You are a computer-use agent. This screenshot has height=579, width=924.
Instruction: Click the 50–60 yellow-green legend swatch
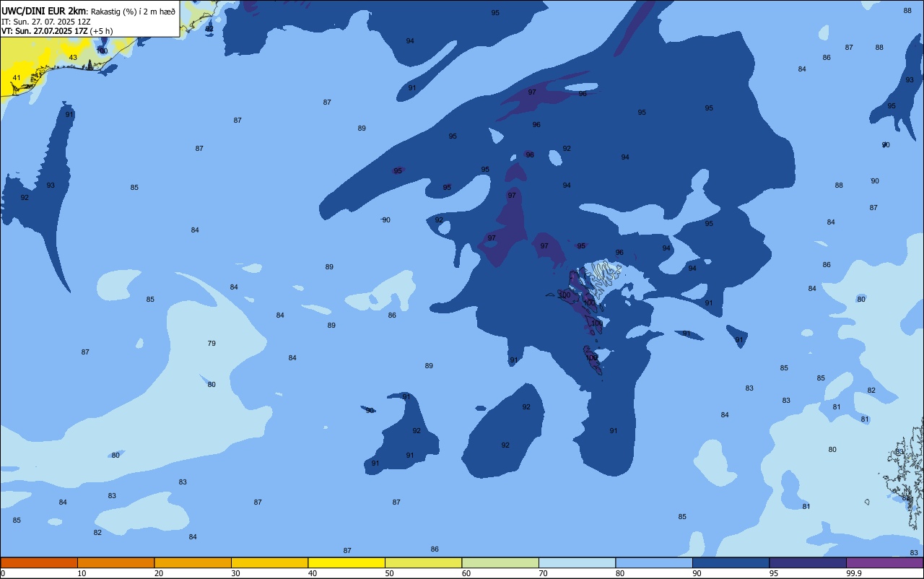point(423,562)
